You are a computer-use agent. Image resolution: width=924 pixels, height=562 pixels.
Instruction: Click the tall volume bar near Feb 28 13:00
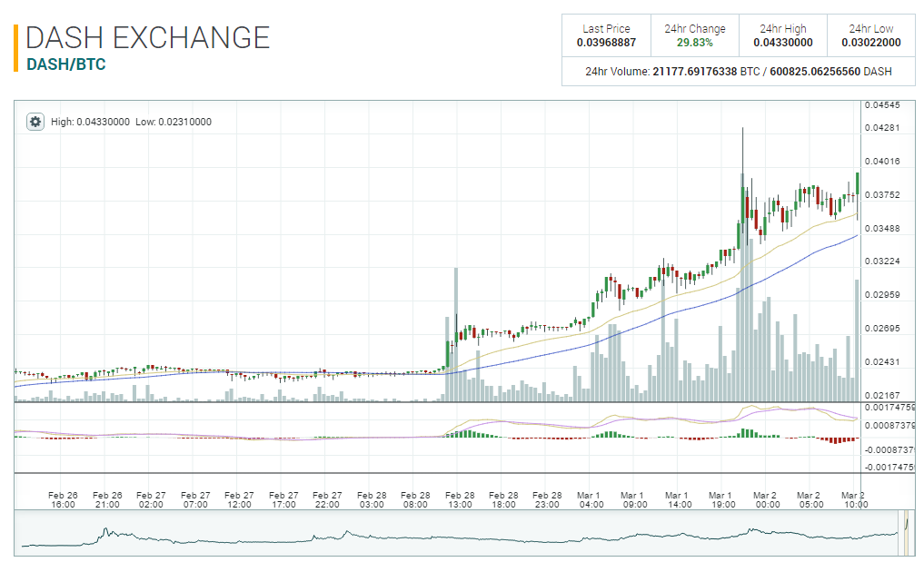[455, 336]
